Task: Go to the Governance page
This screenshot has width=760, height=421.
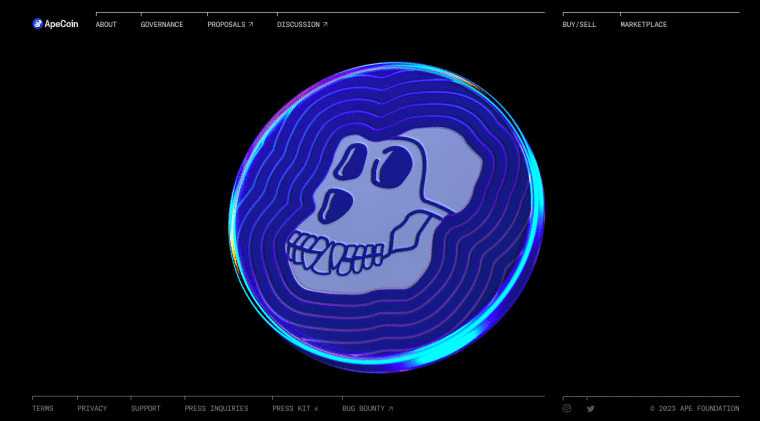Action: pyautogui.click(x=162, y=24)
